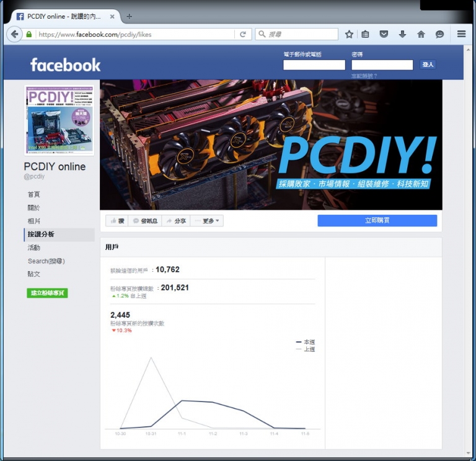This screenshot has height=461, width=476.
Task: Open a new tab with the plus button
Action: click(x=130, y=16)
